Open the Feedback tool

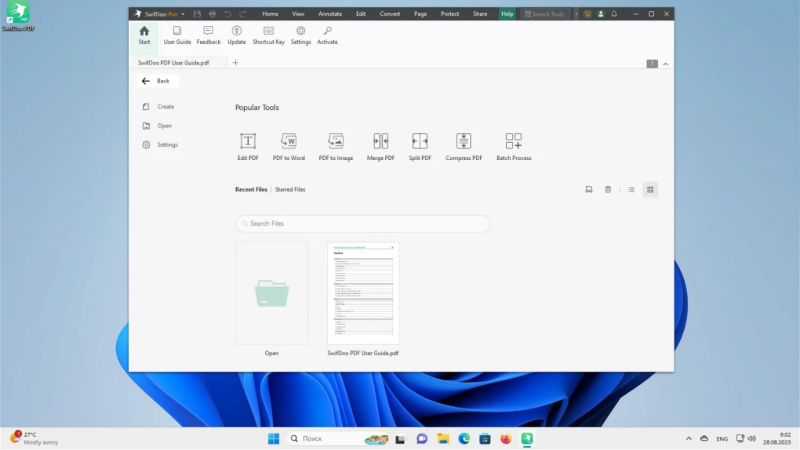point(209,35)
